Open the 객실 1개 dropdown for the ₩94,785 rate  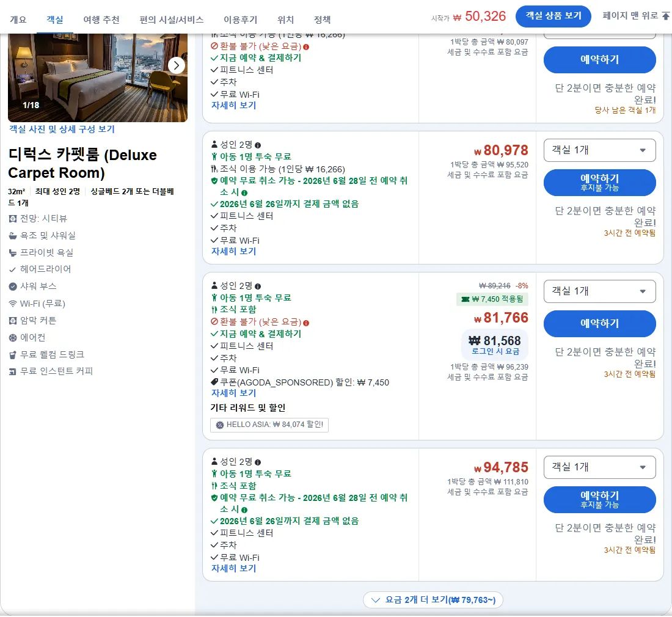pos(599,467)
